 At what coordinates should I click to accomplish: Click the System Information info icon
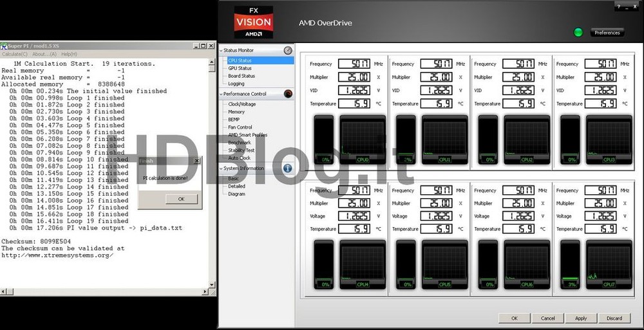[288, 169]
